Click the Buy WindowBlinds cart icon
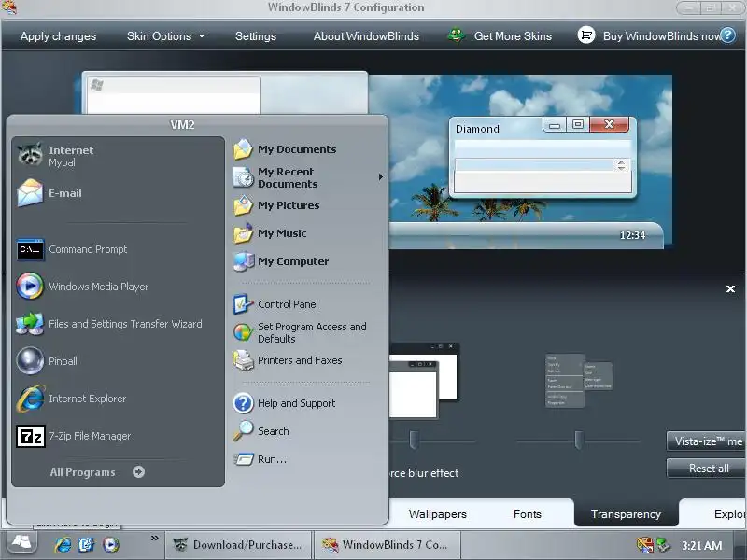 586,35
